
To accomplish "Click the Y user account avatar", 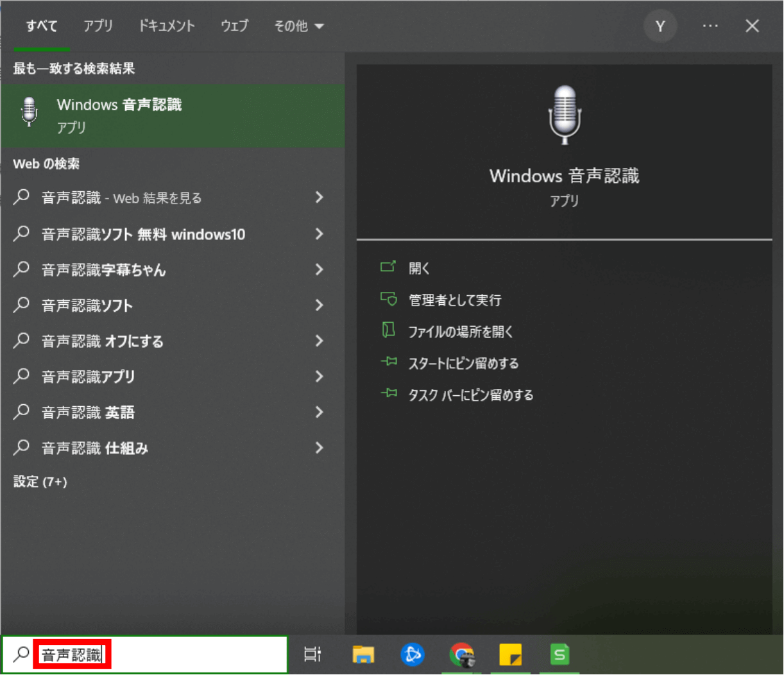I will click(660, 26).
